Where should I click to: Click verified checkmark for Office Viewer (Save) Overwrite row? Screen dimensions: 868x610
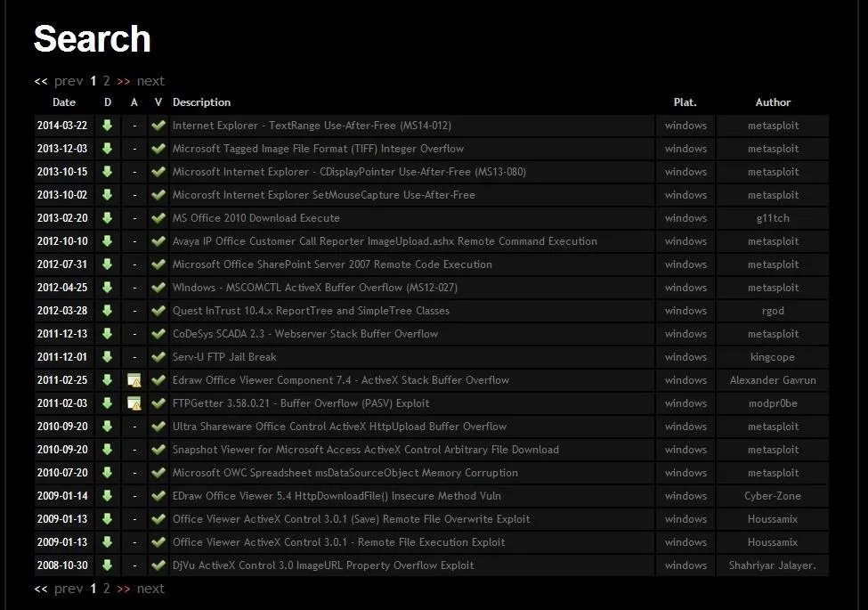158,519
